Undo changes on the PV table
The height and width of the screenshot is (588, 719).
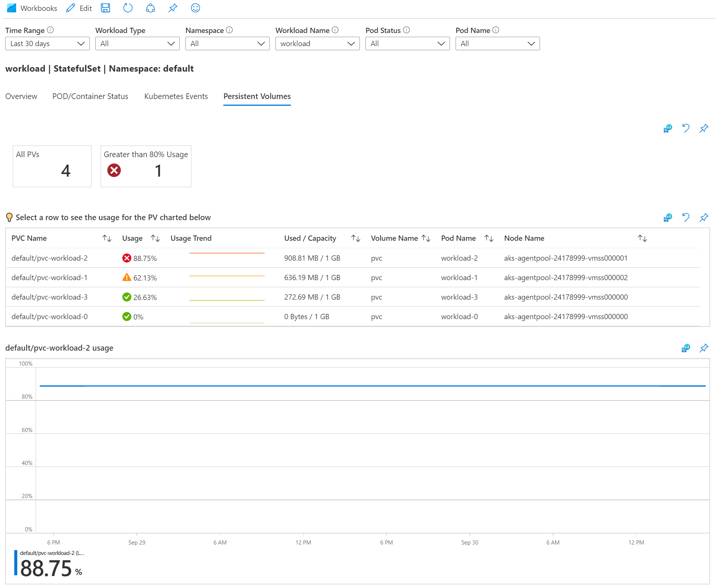pyautogui.click(x=686, y=217)
